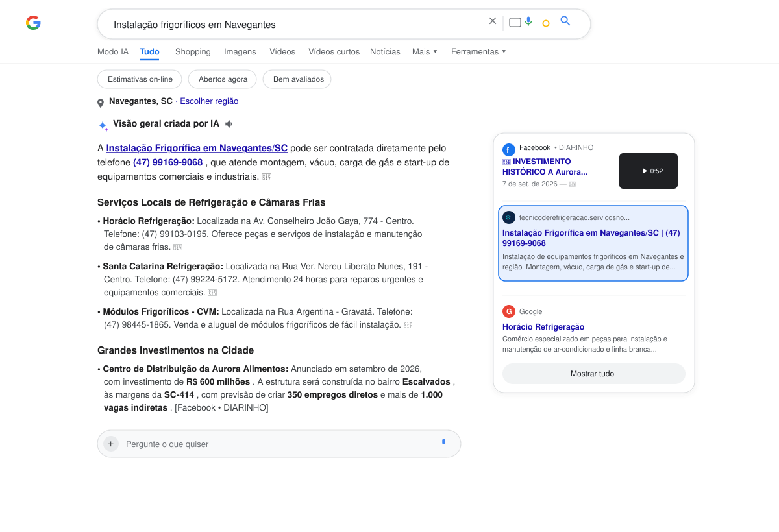Image resolution: width=779 pixels, height=532 pixels.
Task: Open the on-screen keyboard icon in search bar
Action: [x=515, y=22]
